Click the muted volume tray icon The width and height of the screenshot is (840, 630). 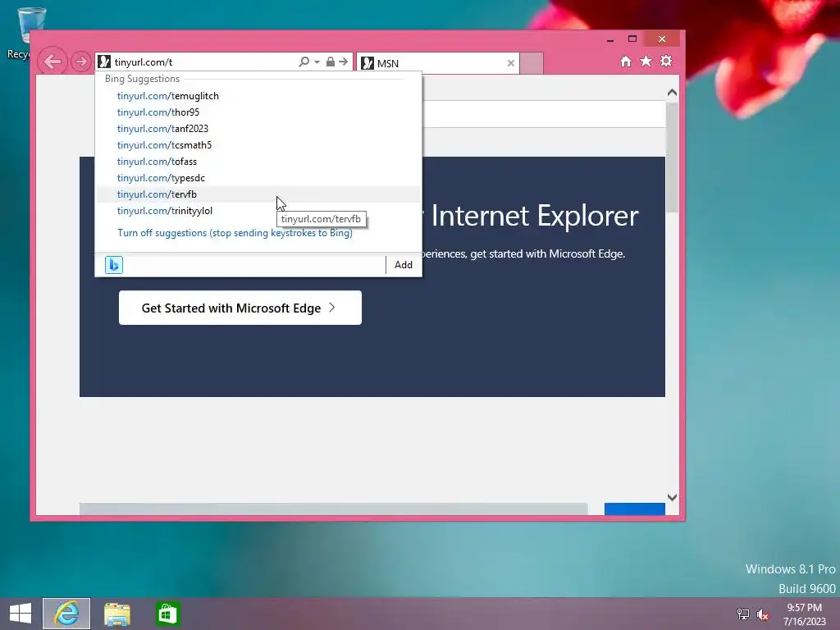pos(762,614)
